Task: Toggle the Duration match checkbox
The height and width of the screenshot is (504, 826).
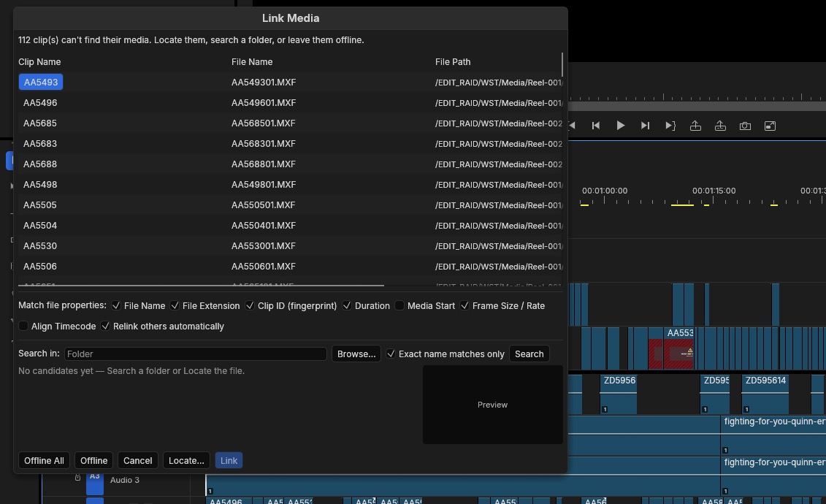Action: (x=347, y=305)
